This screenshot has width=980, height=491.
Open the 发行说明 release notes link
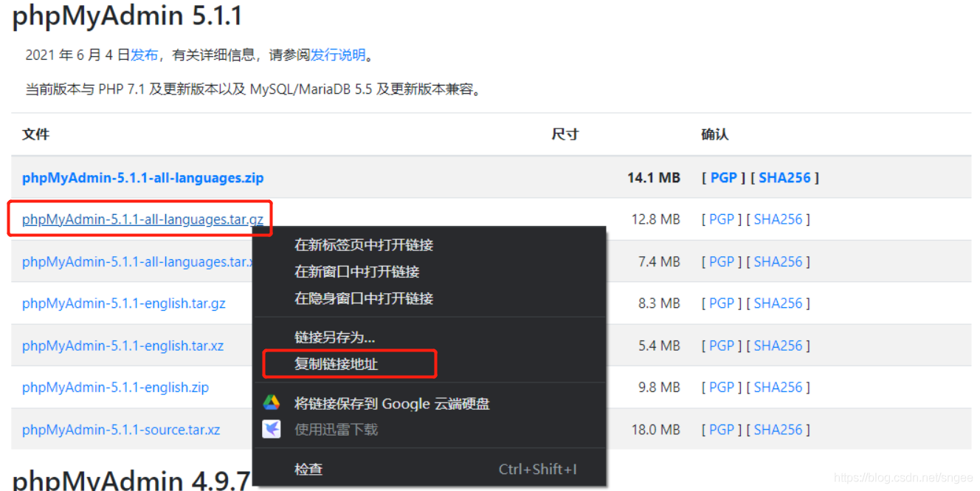tap(338, 55)
